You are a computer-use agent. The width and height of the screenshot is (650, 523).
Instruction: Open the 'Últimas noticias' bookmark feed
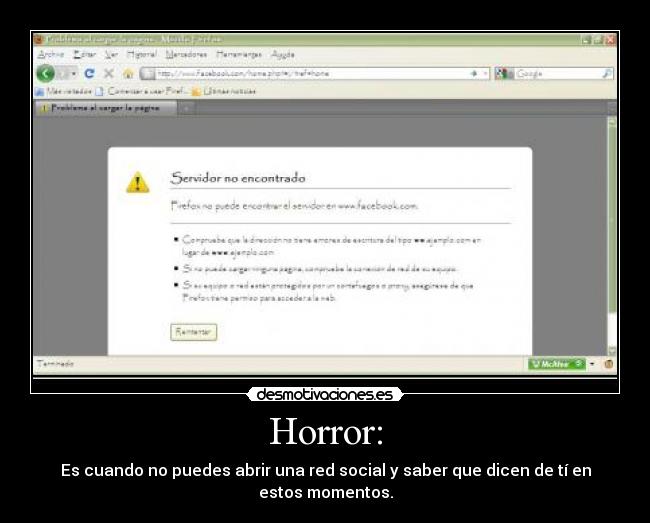[223, 91]
